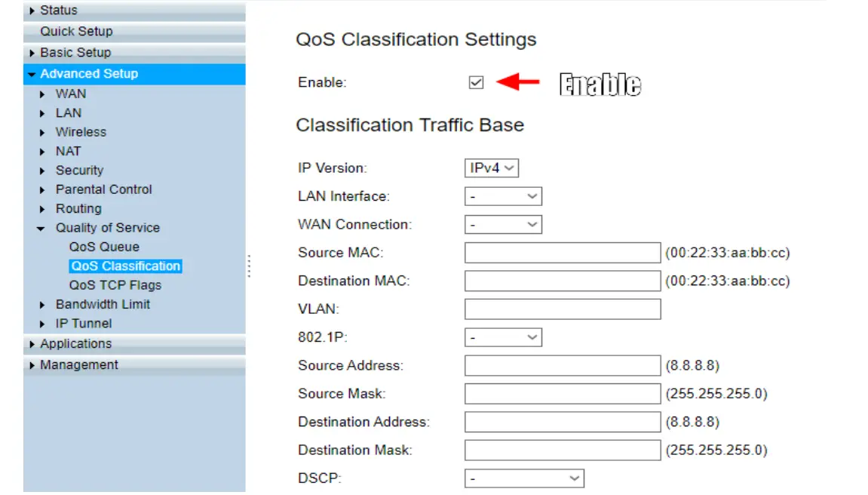The image size is (868, 495).
Task: Click the VLAN input field
Action: click(x=562, y=308)
